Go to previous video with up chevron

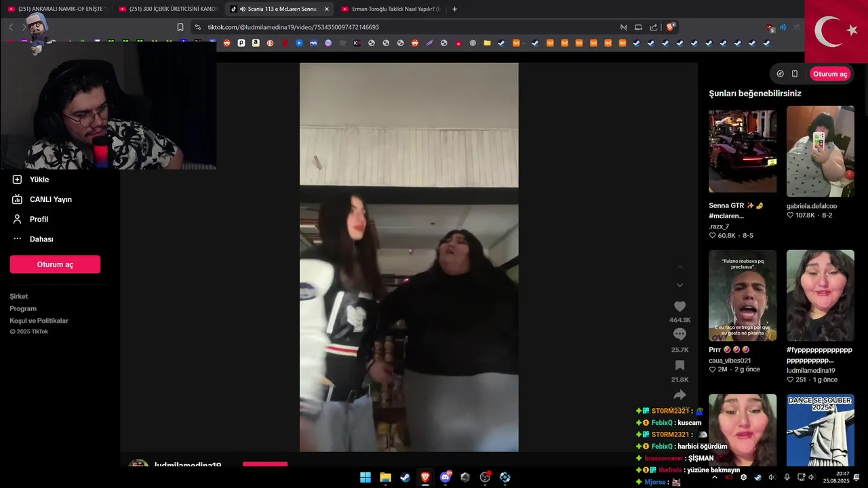point(679,267)
